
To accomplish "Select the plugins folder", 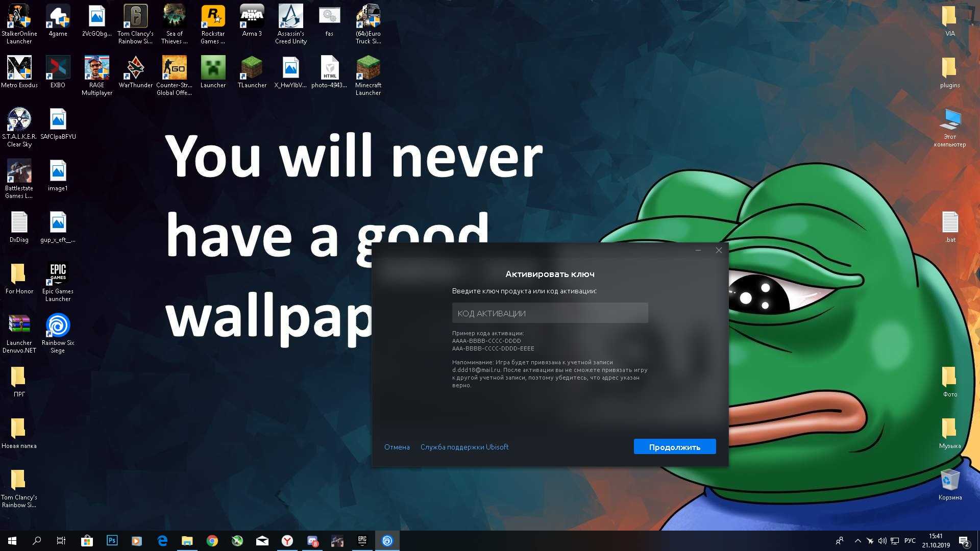I will point(949,72).
